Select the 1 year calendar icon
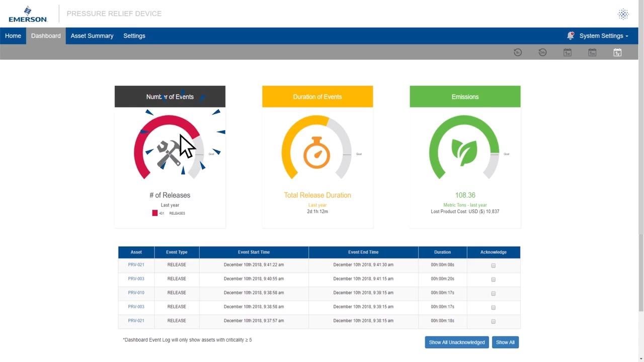The height and width of the screenshot is (362, 644). pyautogui.click(x=617, y=52)
